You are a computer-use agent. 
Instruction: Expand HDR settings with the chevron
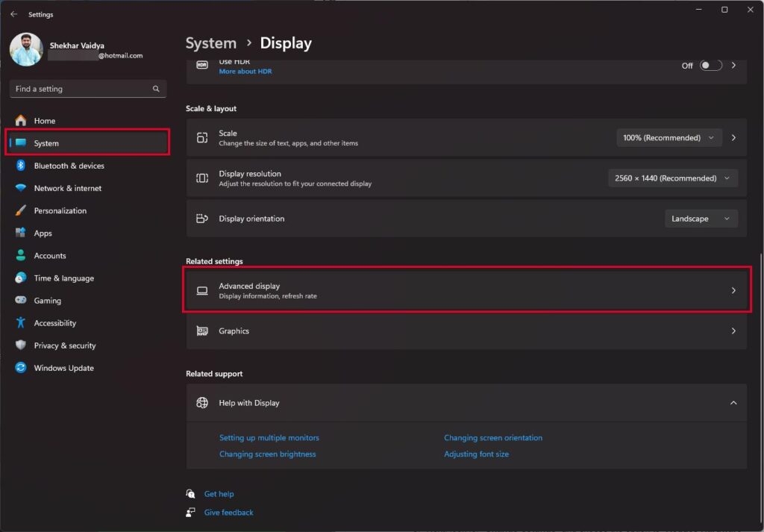[x=734, y=65]
